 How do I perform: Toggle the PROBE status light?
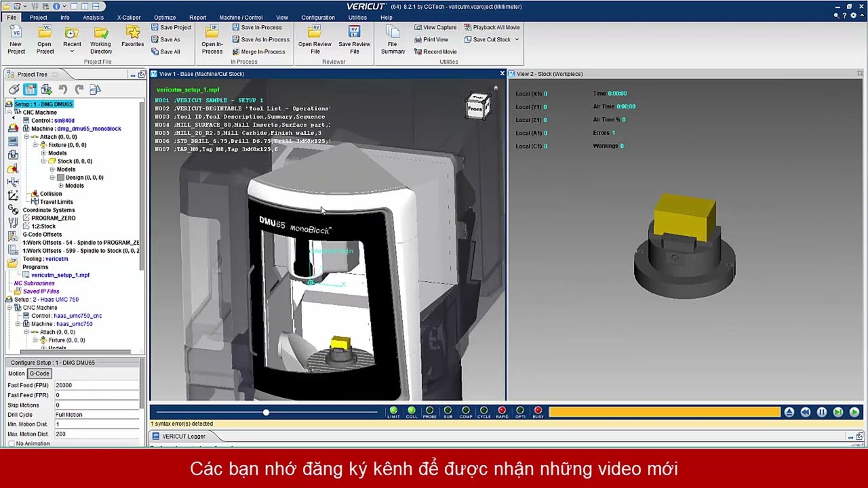coord(429,411)
